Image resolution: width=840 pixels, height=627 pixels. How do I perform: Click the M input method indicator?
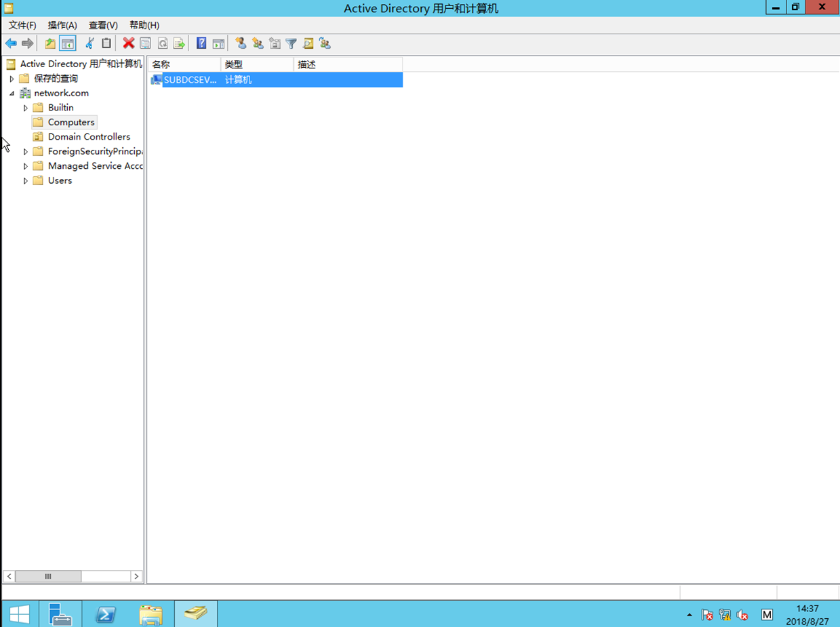pos(767,615)
